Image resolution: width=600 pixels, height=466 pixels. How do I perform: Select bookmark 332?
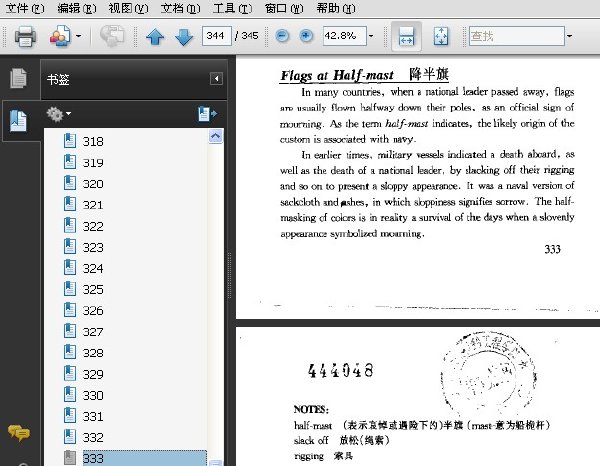(x=93, y=437)
